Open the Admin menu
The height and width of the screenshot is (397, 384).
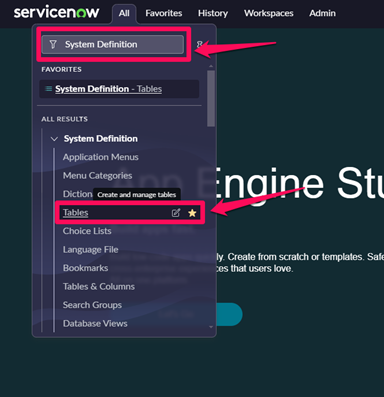pos(322,13)
